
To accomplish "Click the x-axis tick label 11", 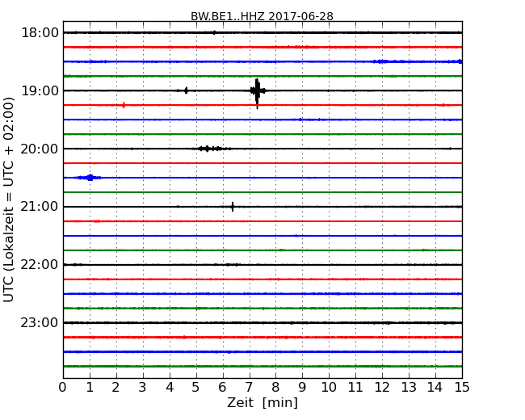I will click(355, 387).
